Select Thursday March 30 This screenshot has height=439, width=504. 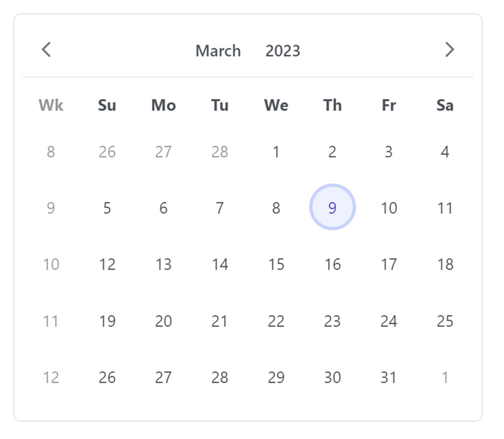[x=332, y=377]
